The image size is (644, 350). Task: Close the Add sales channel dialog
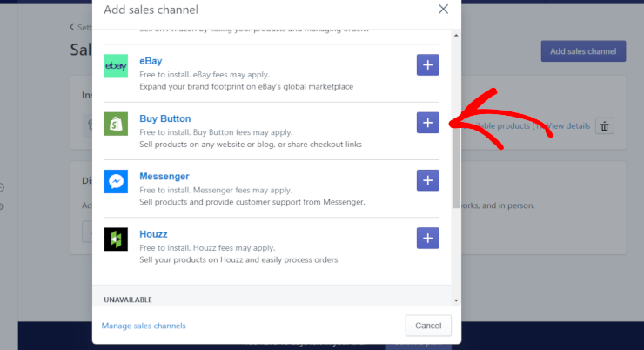click(x=443, y=9)
